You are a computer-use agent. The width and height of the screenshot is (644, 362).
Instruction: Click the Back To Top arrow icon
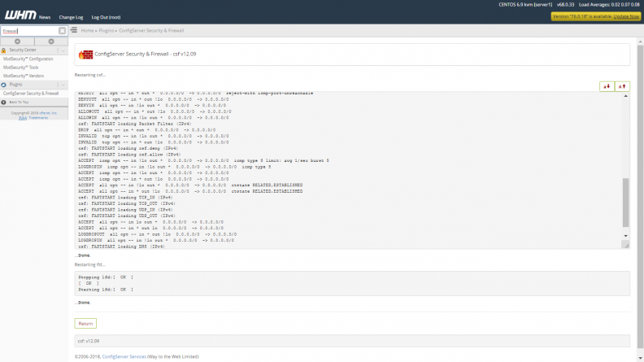(4, 102)
